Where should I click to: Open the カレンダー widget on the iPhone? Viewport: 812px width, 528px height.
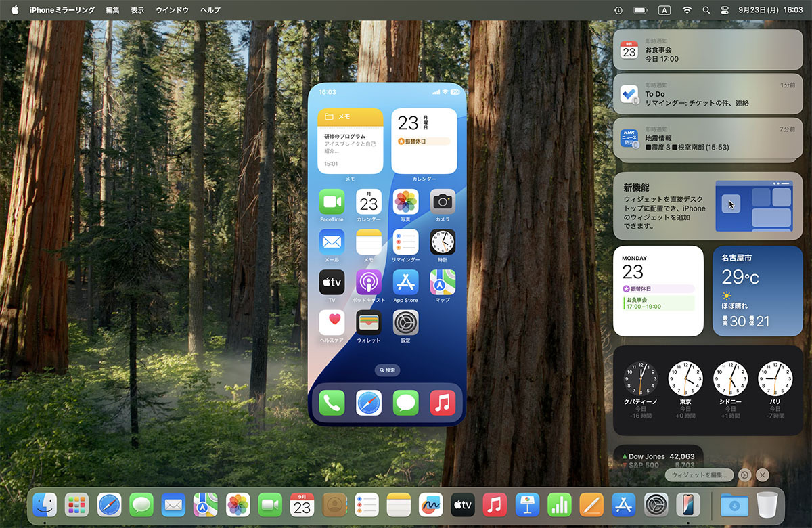tap(424, 141)
